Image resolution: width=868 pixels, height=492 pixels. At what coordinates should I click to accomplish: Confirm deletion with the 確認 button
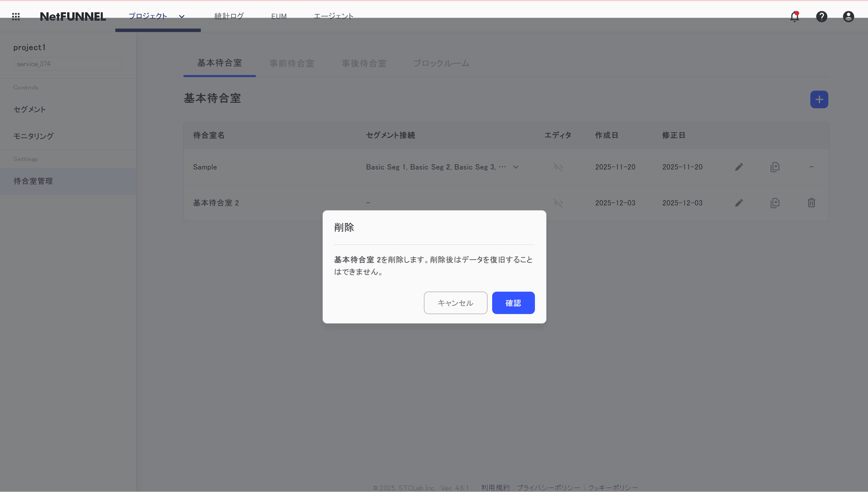pyautogui.click(x=513, y=302)
